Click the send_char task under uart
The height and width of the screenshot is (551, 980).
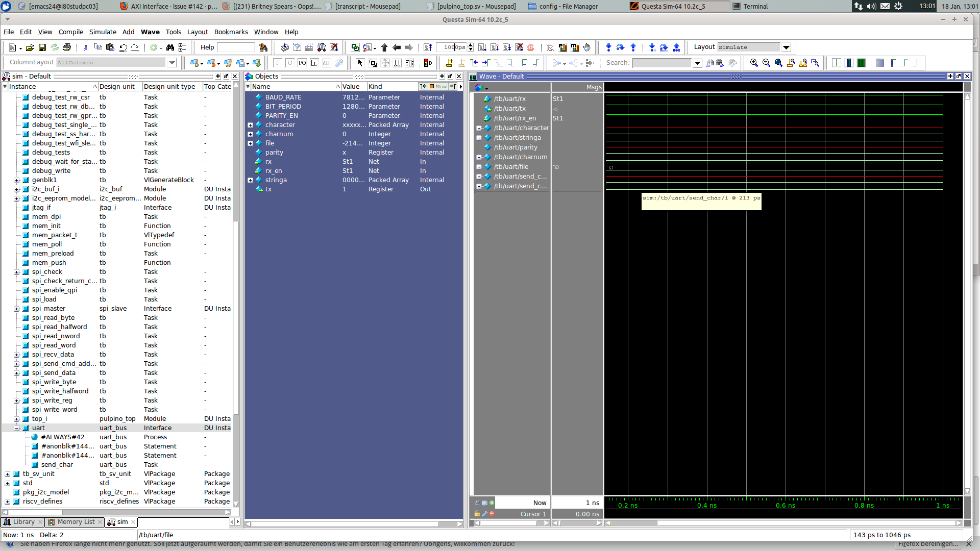pos(57,464)
